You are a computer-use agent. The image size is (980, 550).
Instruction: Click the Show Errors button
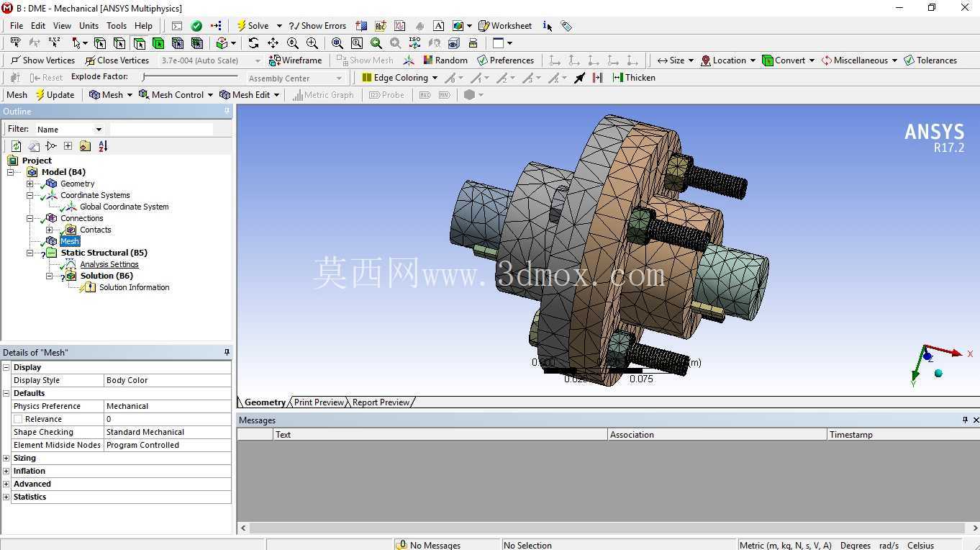click(317, 26)
